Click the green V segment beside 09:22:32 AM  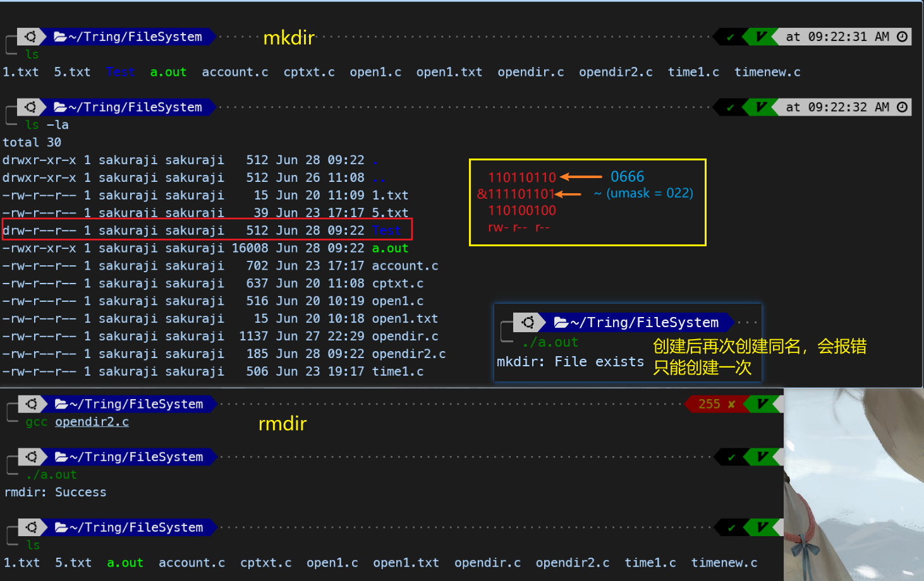[x=761, y=107]
